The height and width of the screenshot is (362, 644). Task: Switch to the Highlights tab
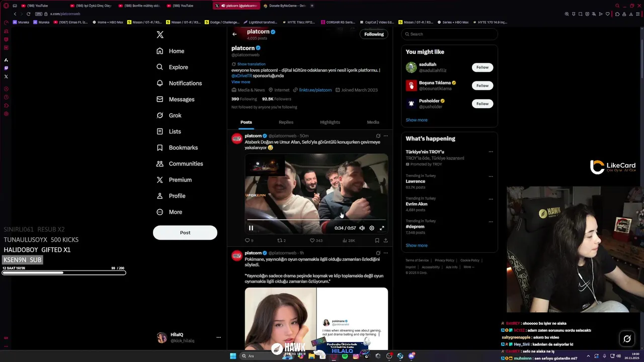pyautogui.click(x=330, y=122)
